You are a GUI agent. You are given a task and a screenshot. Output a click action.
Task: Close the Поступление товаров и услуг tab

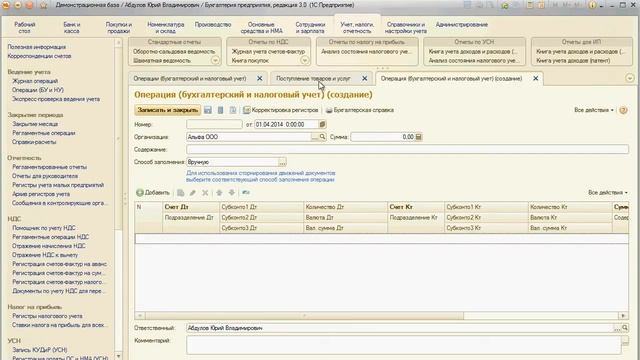coord(364,78)
